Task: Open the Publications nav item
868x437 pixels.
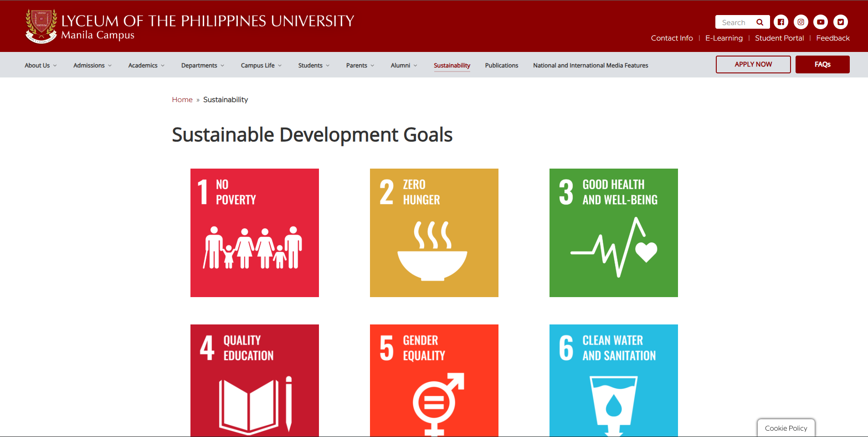Action: pos(502,66)
